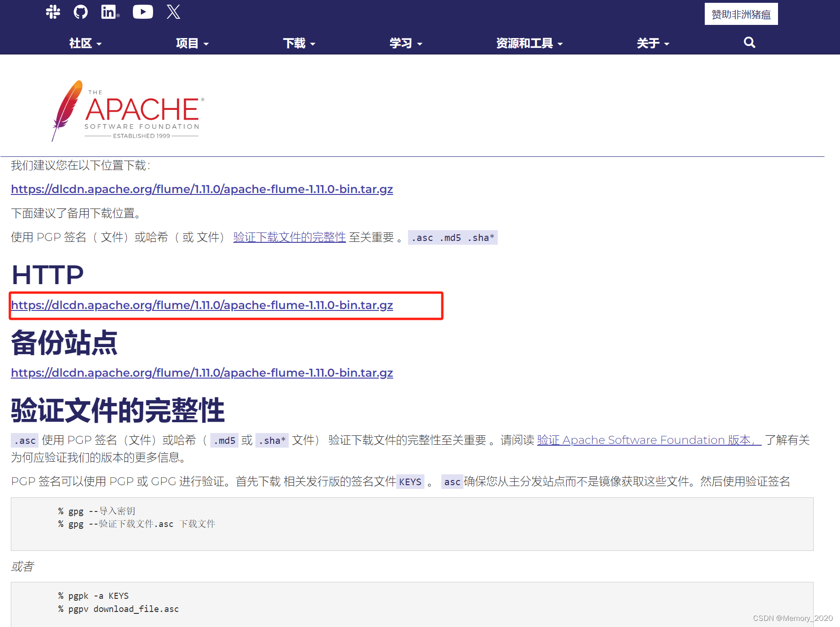The height and width of the screenshot is (627, 840).
Task: Open the flume tar.gz link under 备份站点
Action: 202,373
